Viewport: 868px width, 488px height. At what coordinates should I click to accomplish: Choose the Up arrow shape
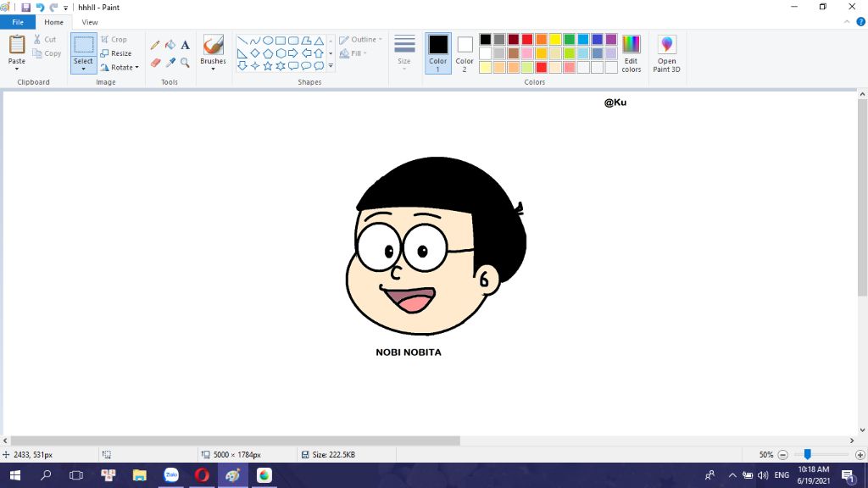click(x=319, y=53)
